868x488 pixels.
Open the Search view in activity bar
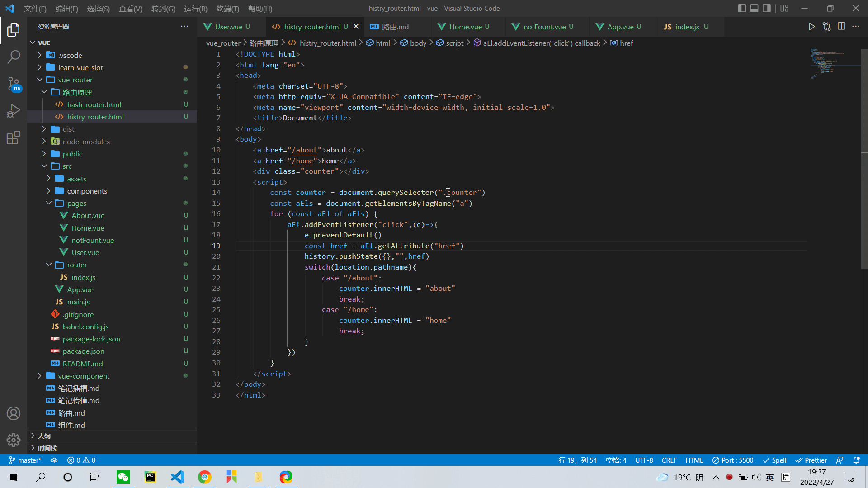(x=14, y=57)
